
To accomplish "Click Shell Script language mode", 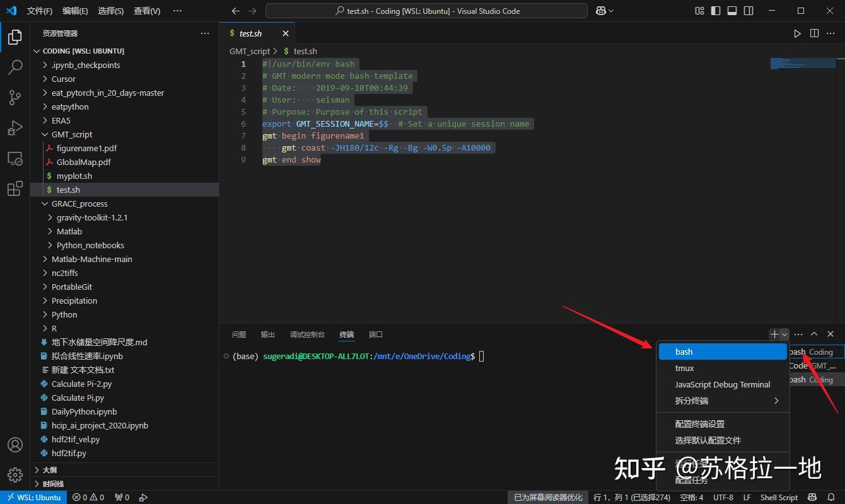I will pyautogui.click(x=778, y=497).
